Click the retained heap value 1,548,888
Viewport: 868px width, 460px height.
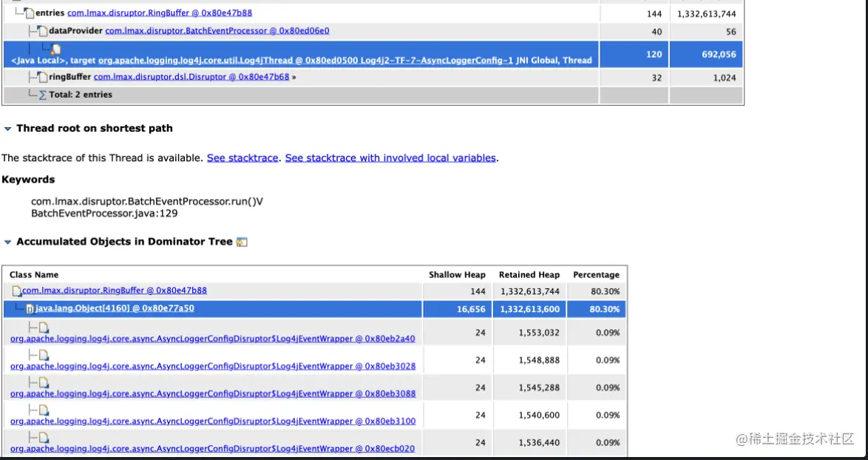tap(539, 360)
